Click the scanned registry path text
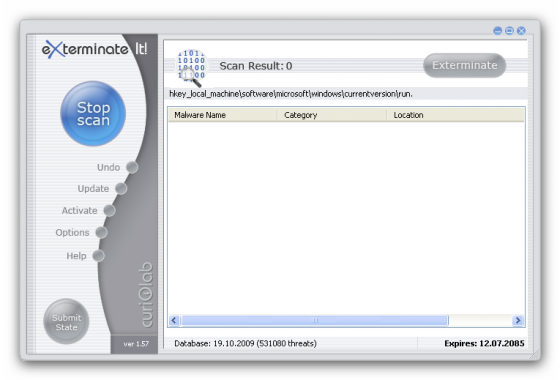This screenshot has height=380, width=560. (291, 94)
